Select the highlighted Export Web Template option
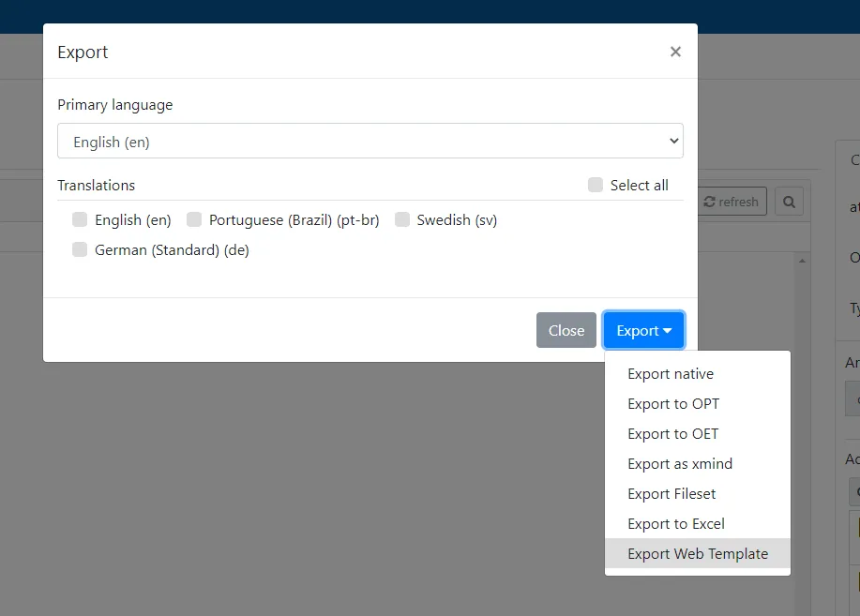Image resolution: width=860 pixels, height=616 pixels. pos(698,553)
